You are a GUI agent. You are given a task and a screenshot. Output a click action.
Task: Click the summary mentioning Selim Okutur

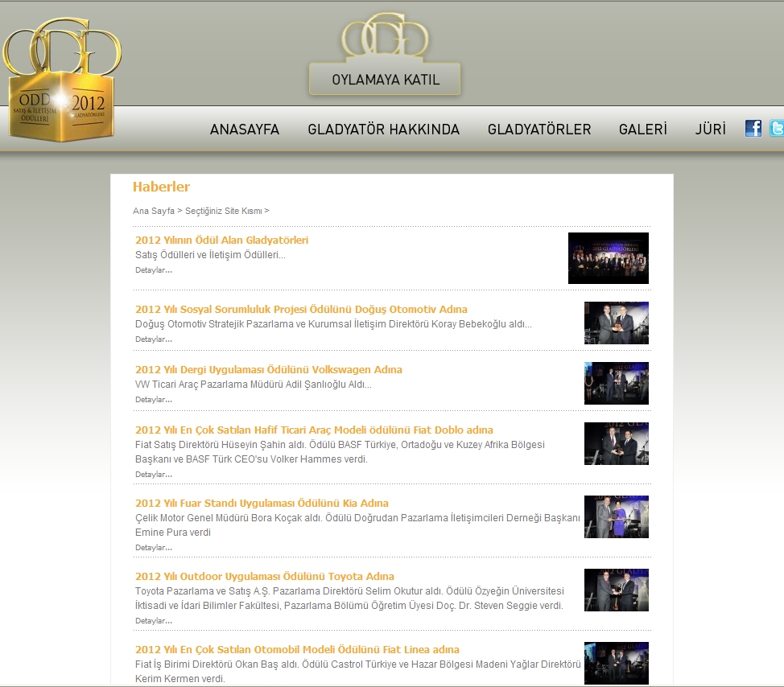pyautogui.click(x=349, y=598)
